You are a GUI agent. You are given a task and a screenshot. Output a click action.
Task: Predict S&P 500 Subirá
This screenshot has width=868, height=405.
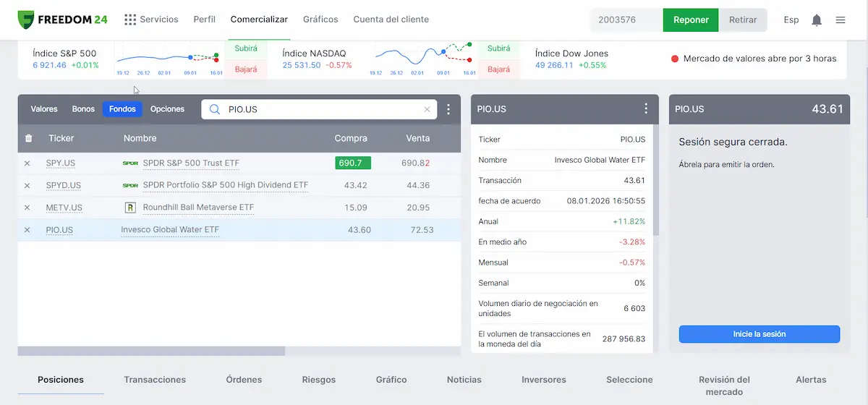(246, 49)
